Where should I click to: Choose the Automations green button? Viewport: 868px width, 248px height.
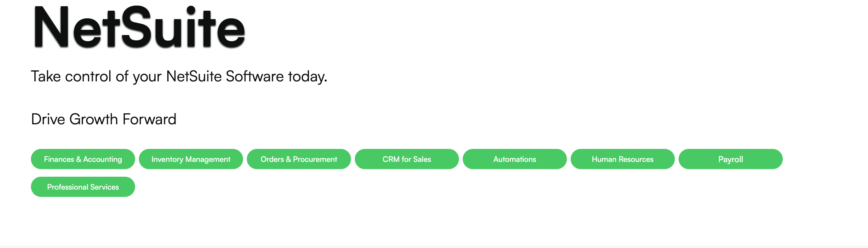514,159
